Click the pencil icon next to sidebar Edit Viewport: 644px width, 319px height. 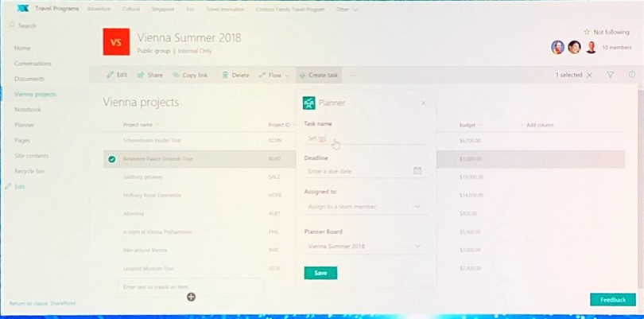[x=8, y=186]
